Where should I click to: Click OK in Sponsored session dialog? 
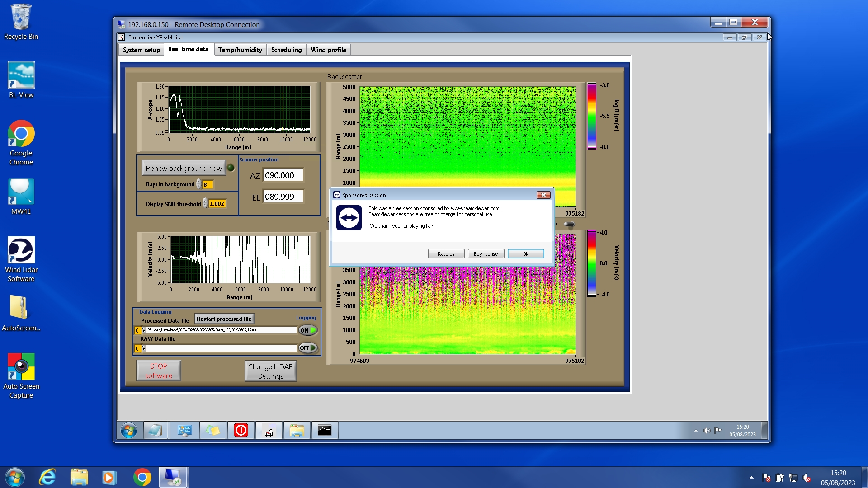[x=525, y=254]
